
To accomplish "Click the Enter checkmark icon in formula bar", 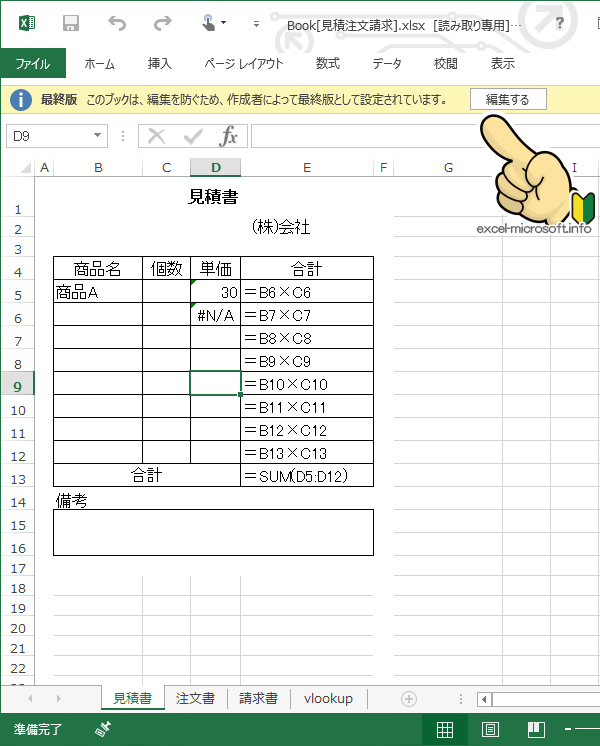I will coord(193,137).
